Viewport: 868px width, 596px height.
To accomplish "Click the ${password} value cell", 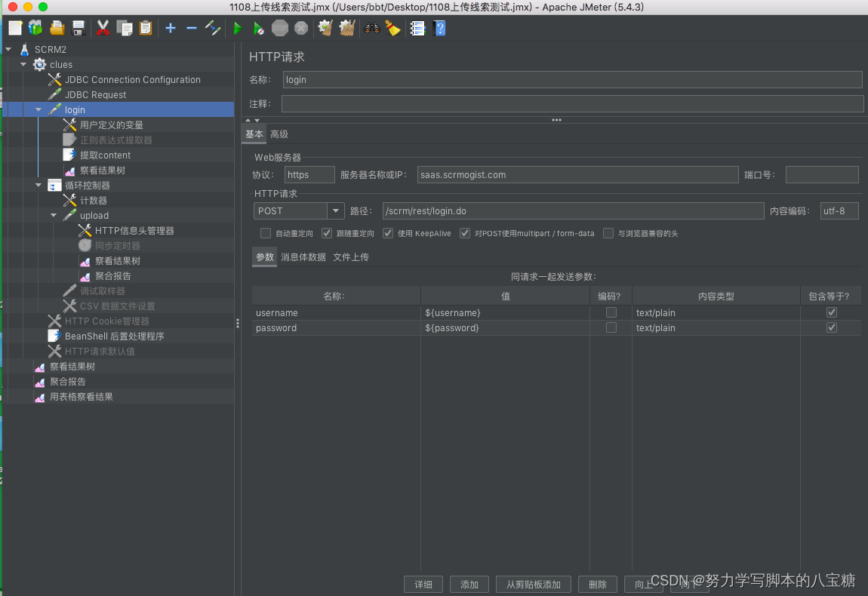I will [x=505, y=327].
